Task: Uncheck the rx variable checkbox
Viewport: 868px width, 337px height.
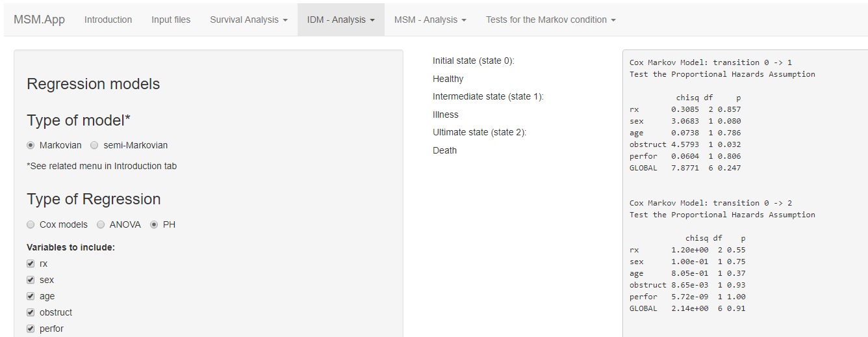Action: [31, 263]
